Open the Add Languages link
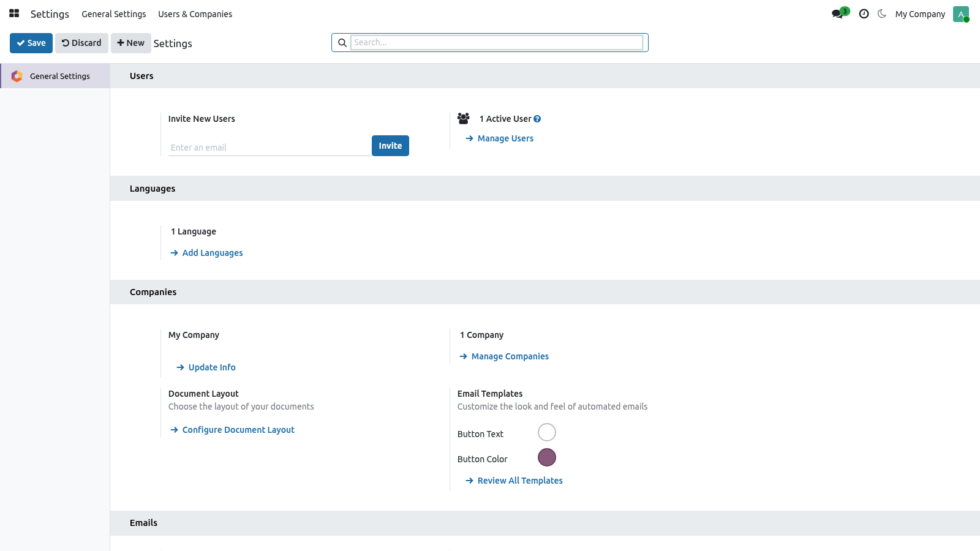 pos(206,253)
